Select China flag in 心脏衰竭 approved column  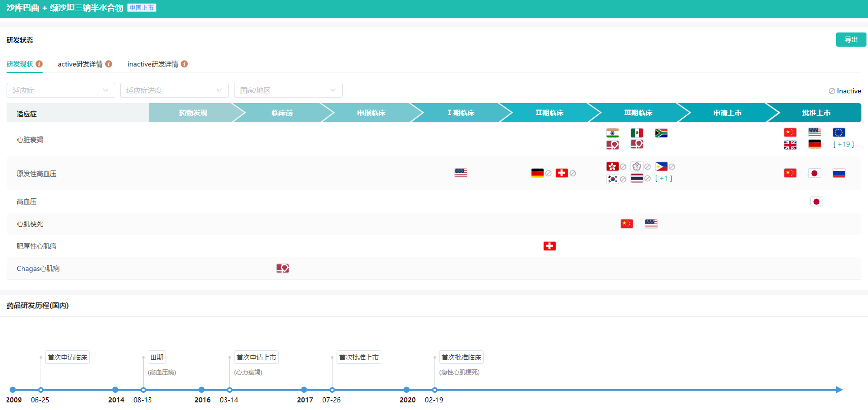coord(790,132)
